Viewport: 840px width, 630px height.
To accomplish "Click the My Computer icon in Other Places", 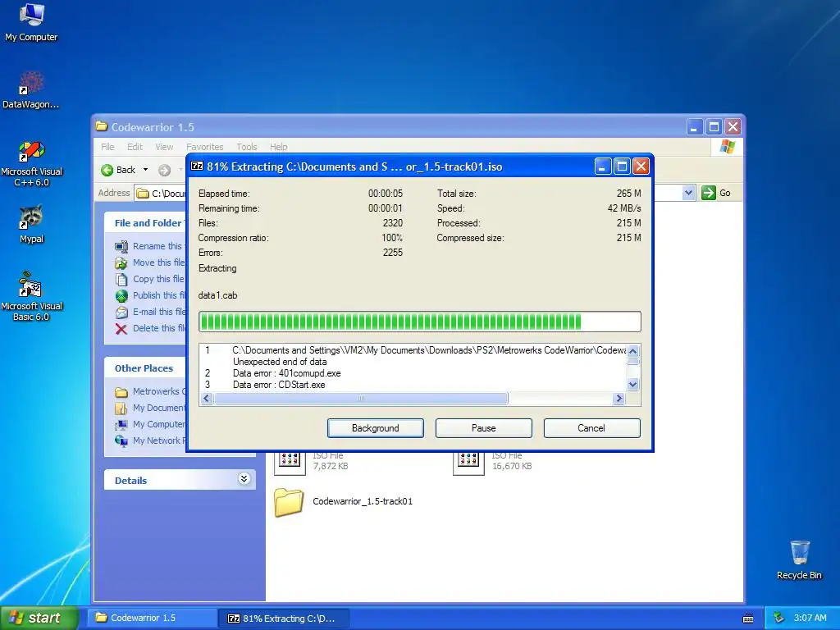I will (121, 425).
